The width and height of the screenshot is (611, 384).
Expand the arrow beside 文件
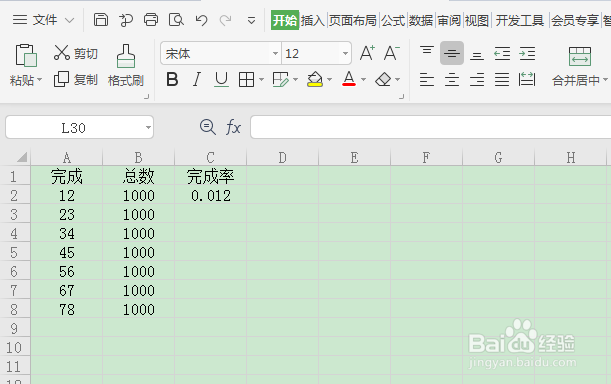[x=69, y=20]
